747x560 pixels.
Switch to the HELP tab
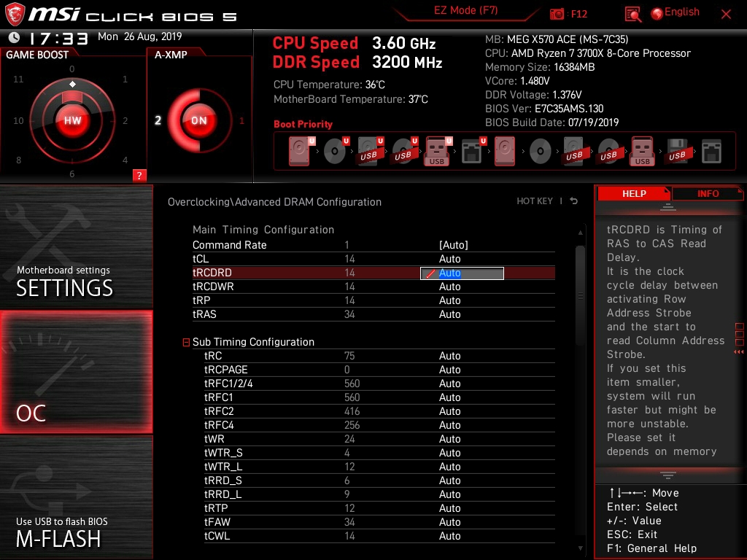coord(634,194)
